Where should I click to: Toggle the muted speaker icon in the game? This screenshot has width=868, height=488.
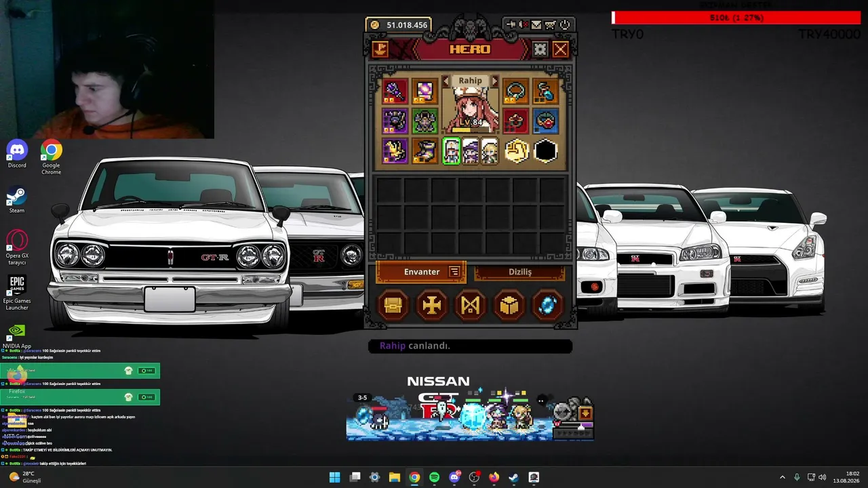pos(524,25)
